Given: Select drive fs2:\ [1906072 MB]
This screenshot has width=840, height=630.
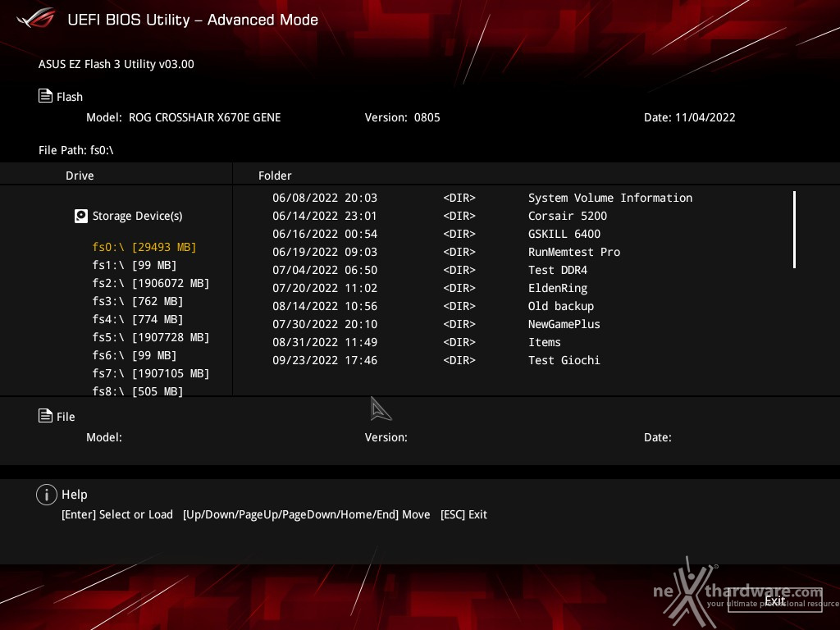Looking at the screenshot, I should (x=151, y=283).
